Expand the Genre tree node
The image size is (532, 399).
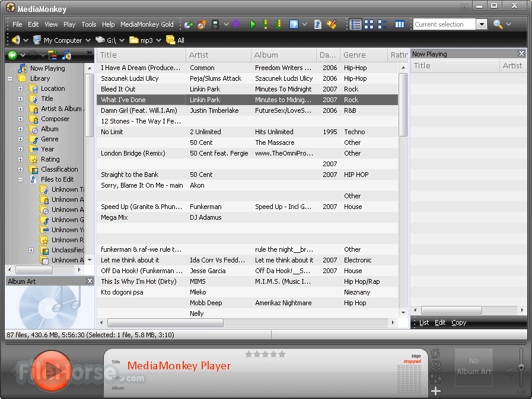pyautogui.click(x=20, y=139)
